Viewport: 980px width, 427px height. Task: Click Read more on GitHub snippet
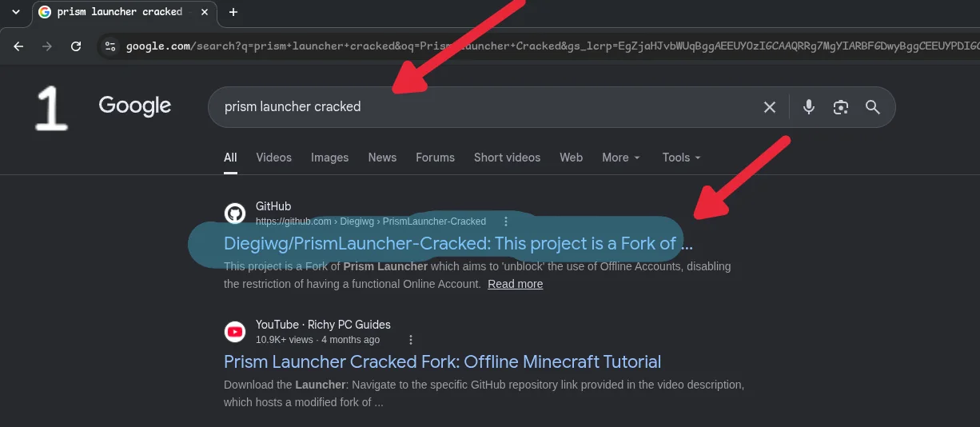pyautogui.click(x=516, y=284)
